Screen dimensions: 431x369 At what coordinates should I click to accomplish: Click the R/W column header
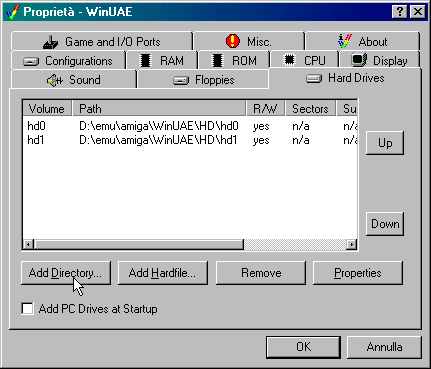click(x=265, y=109)
